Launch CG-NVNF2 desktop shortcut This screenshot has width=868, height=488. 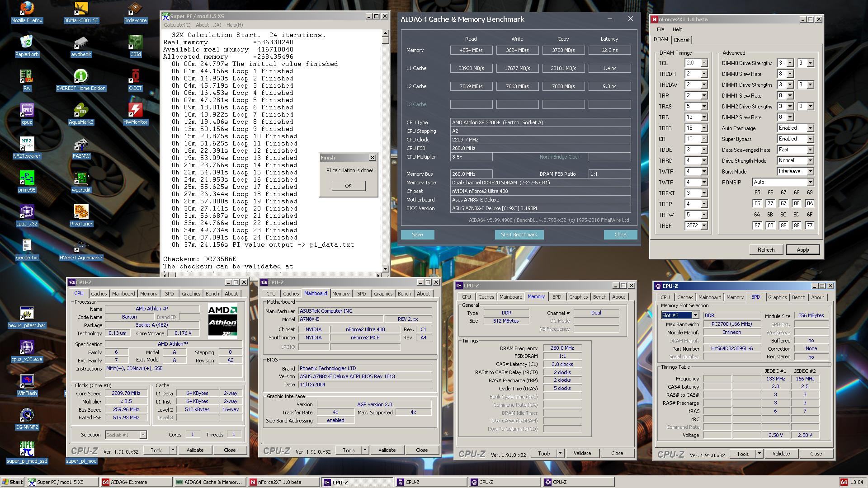(27, 419)
